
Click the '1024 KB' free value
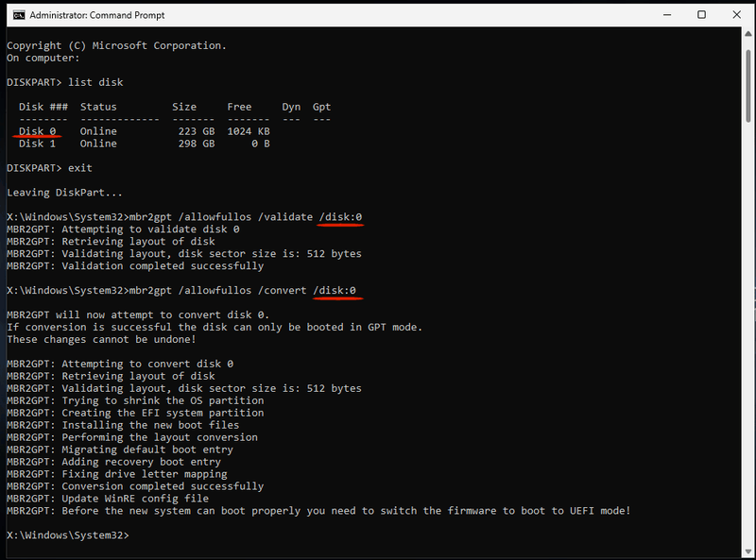[x=249, y=131]
